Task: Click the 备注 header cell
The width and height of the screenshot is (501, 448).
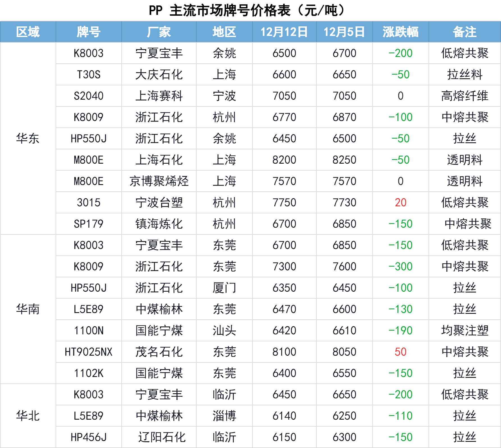Action: click(x=464, y=32)
